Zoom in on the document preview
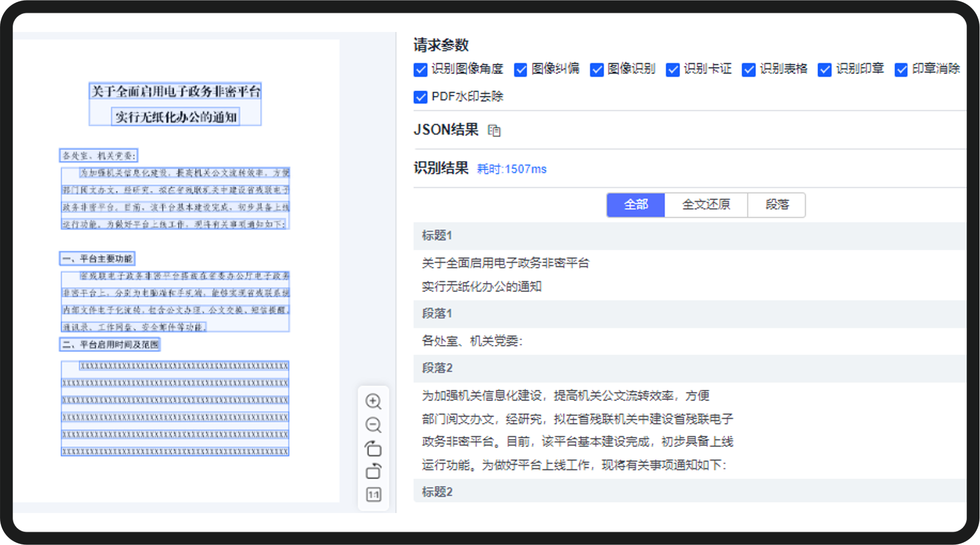This screenshot has height=545, width=980. pos(373,401)
